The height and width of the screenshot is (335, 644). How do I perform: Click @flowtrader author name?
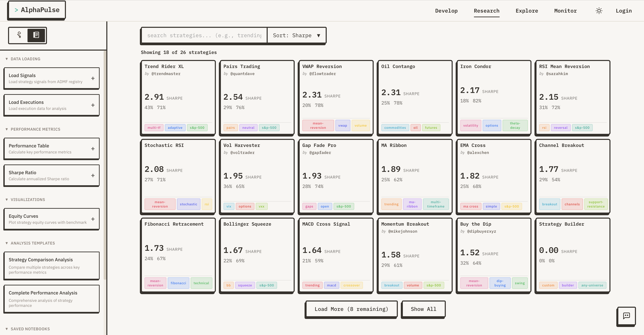[x=323, y=74]
